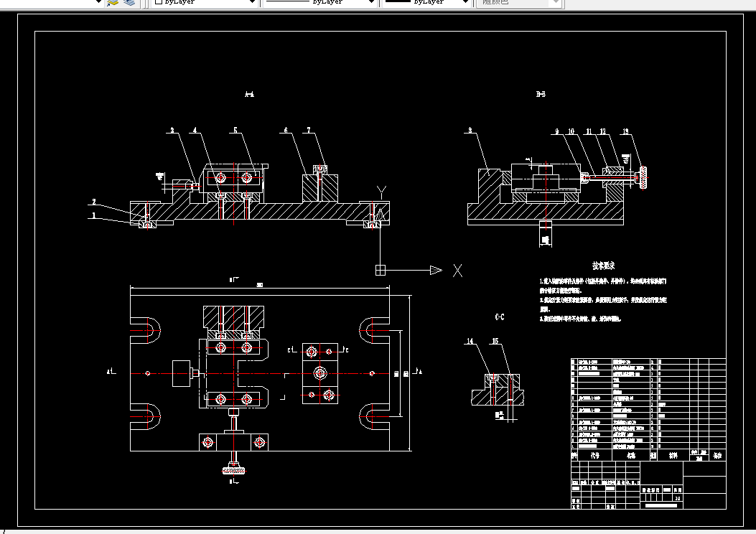
Task: Click part balloon number 10
Action: [x=571, y=131]
